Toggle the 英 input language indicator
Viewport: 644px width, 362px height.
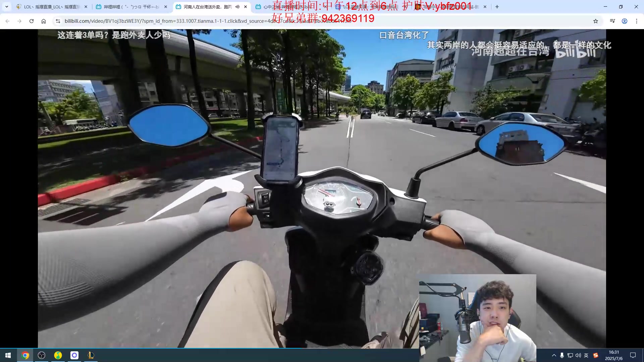[x=586, y=355]
